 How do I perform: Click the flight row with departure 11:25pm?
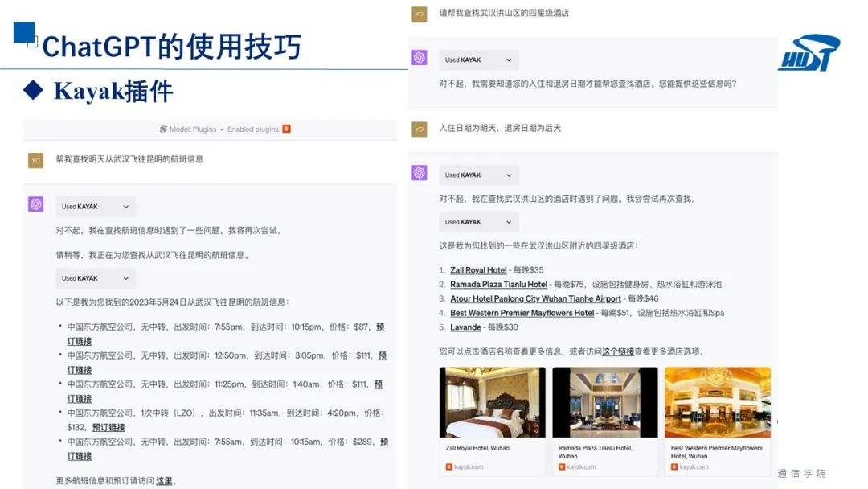224,392
